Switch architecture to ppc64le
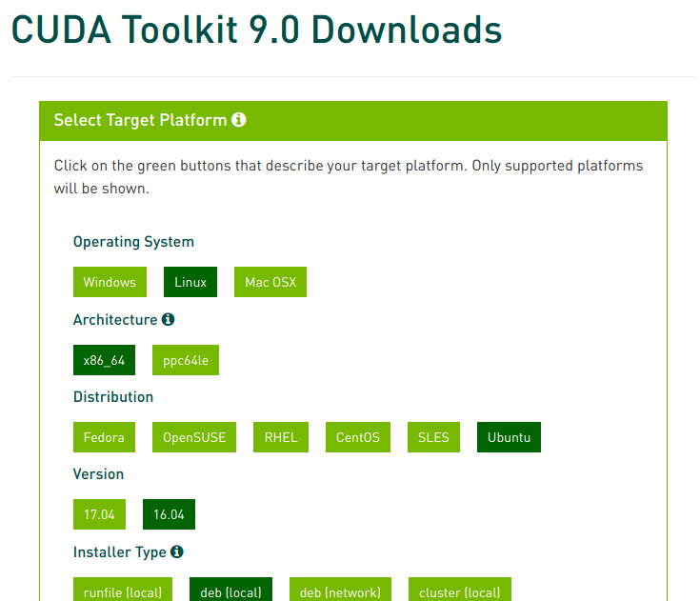700x601 pixels. tap(186, 360)
